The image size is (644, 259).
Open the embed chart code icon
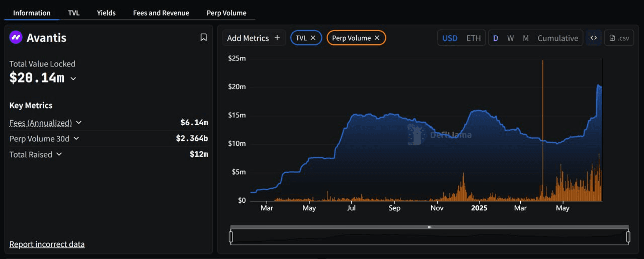(594, 38)
